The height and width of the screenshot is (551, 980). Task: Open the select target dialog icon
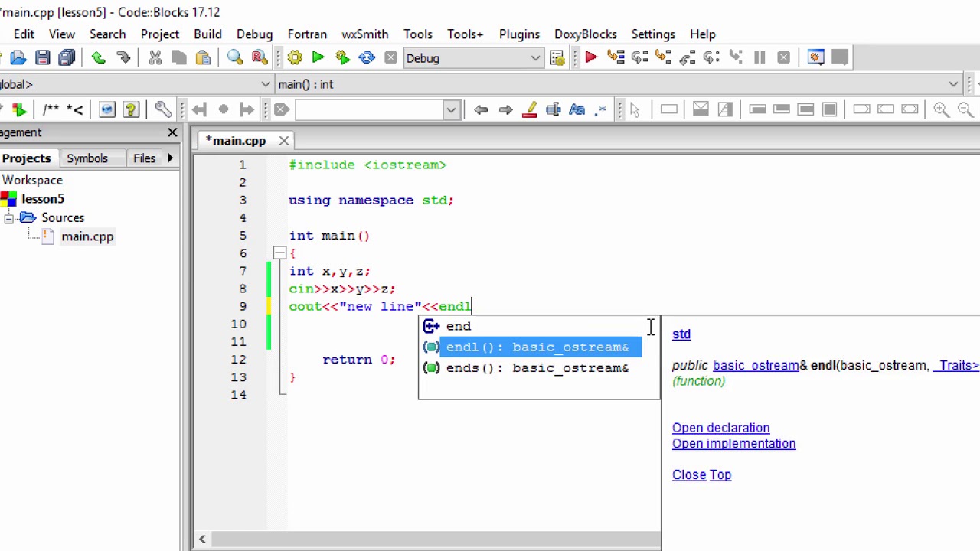pyautogui.click(x=557, y=57)
